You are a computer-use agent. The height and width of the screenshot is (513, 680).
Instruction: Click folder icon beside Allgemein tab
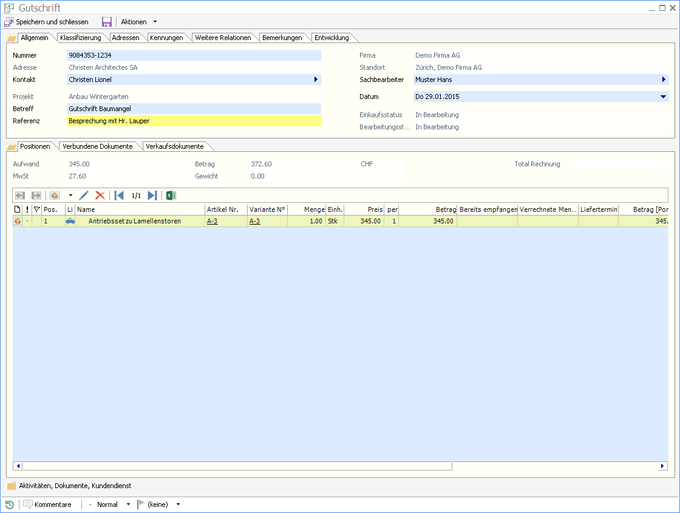pos(12,38)
